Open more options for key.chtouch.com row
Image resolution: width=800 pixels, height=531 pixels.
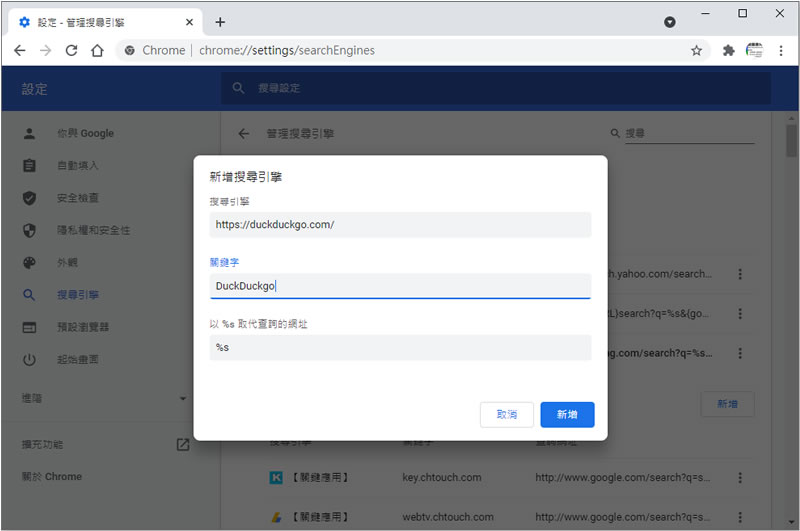click(x=740, y=478)
